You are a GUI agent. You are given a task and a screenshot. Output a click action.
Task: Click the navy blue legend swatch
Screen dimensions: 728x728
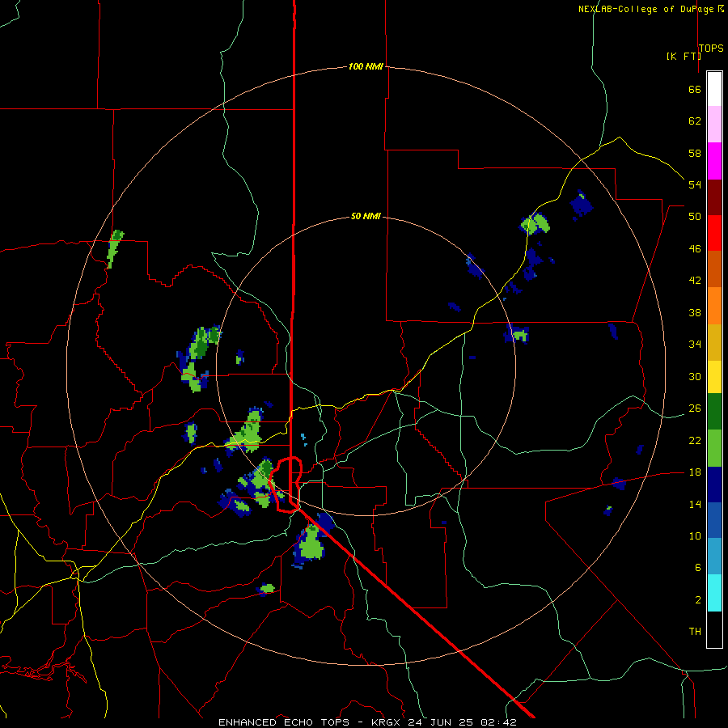pos(714,485)
